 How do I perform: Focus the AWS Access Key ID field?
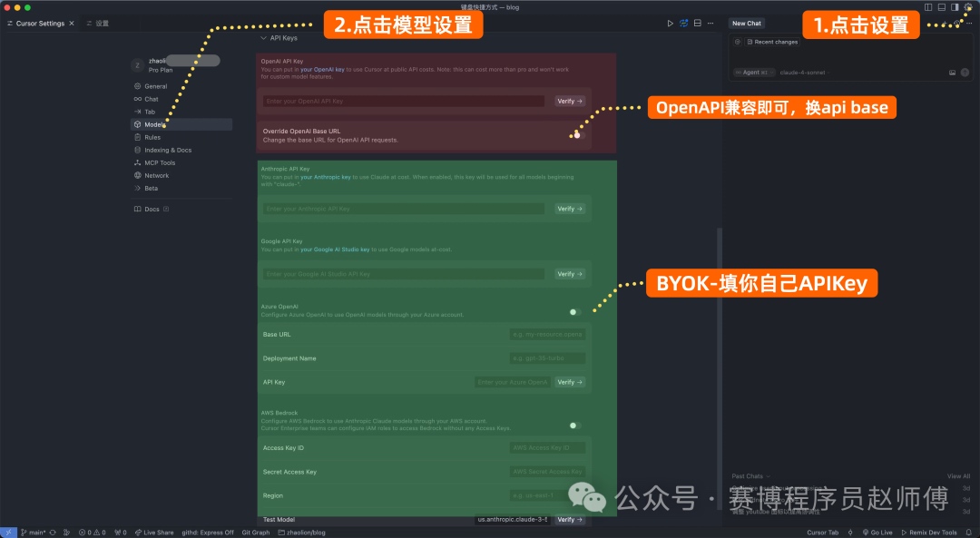coord(547,448)
